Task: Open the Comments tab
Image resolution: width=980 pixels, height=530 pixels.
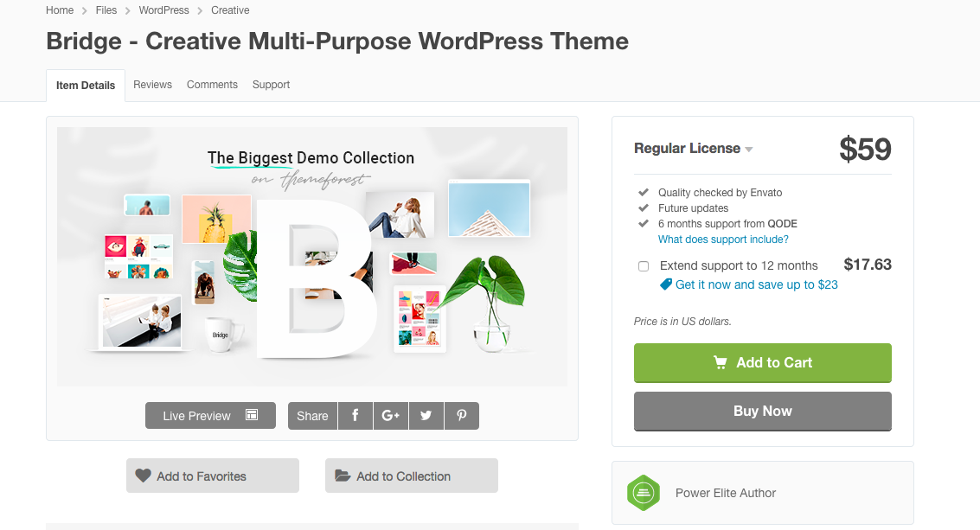Action: point(212,85)
